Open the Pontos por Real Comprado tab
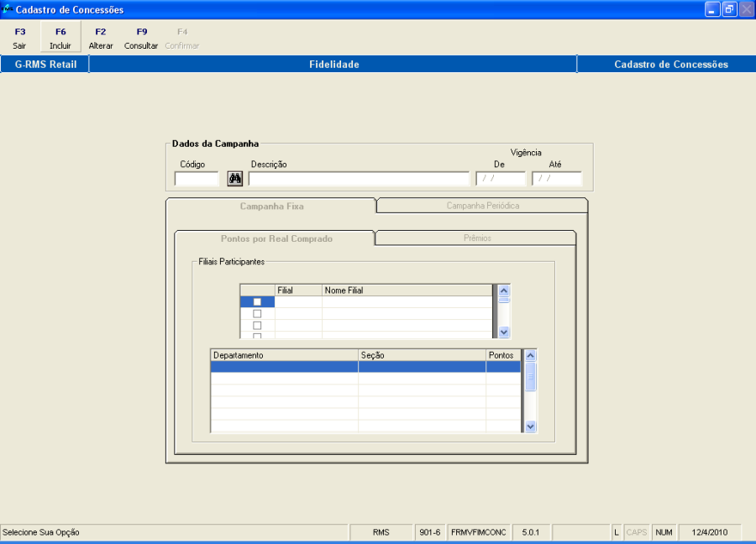This screenshot has height=544, width=756. pos(276,238)
